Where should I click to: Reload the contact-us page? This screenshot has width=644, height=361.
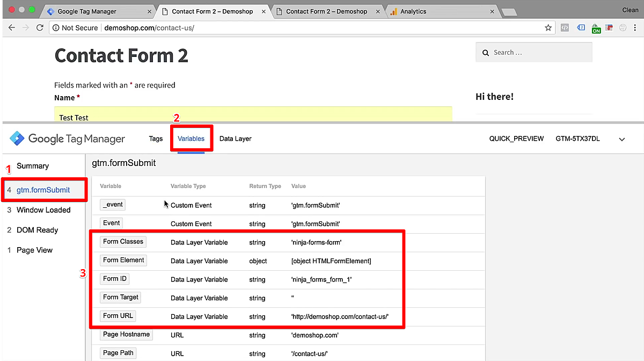click(40, 27)
